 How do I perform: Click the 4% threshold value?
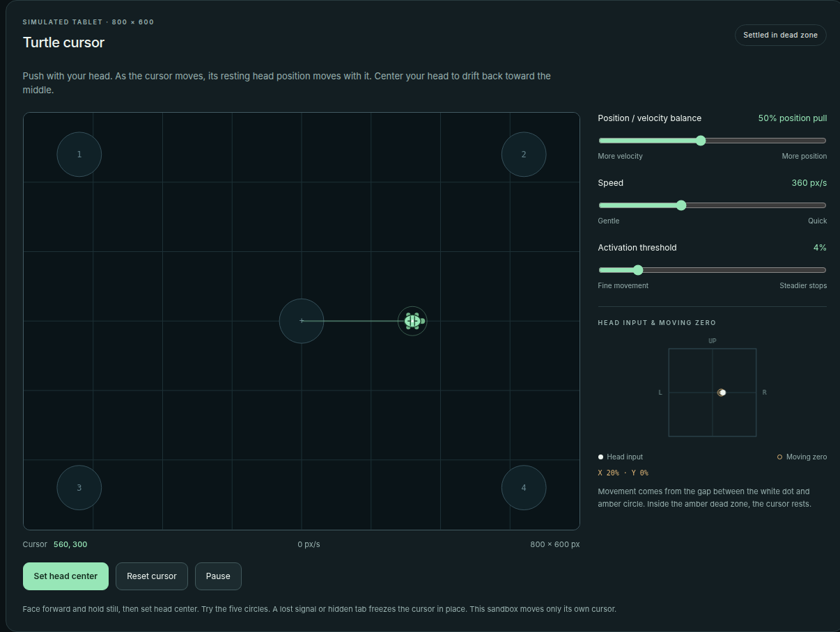click(820, 248)
